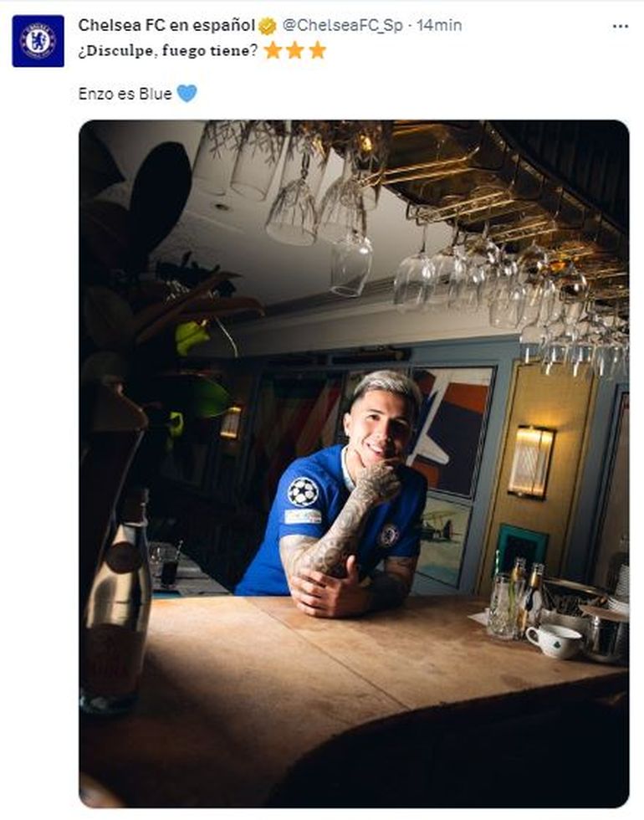Screen dimensions: 644x820
Task: Click the glowing wall lamp in the photo
Action: (x=532, y=461)
